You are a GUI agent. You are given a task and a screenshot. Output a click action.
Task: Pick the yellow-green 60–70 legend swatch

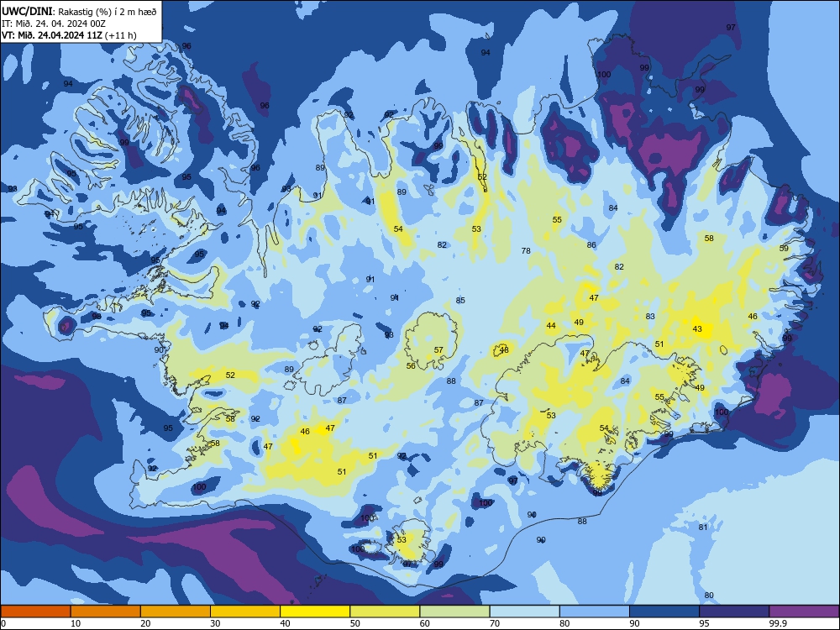[x=454, y=612]
